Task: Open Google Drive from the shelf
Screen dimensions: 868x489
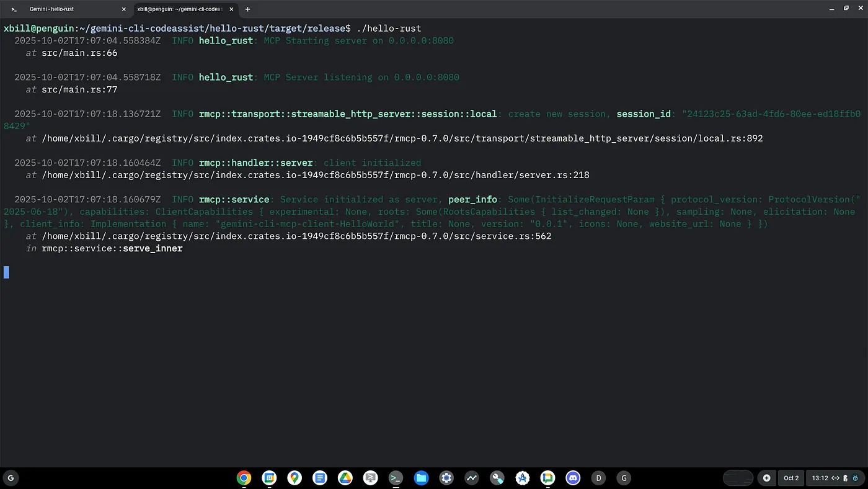Action: (345, 478)
